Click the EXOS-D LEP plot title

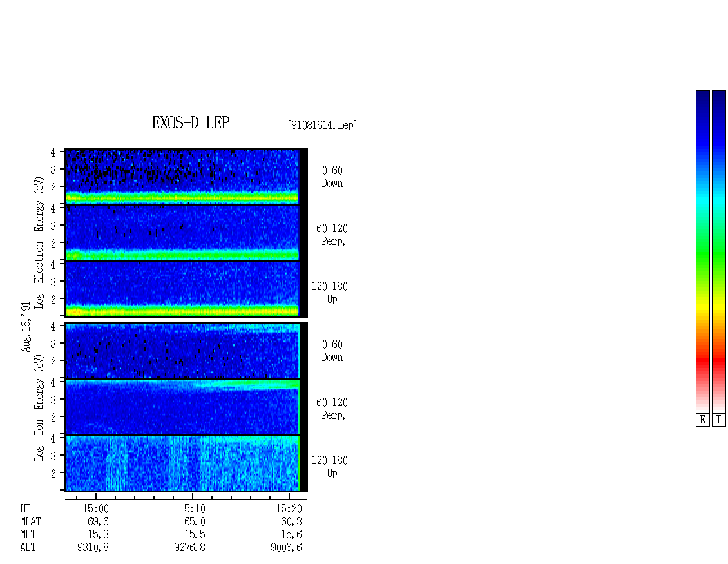191,122
